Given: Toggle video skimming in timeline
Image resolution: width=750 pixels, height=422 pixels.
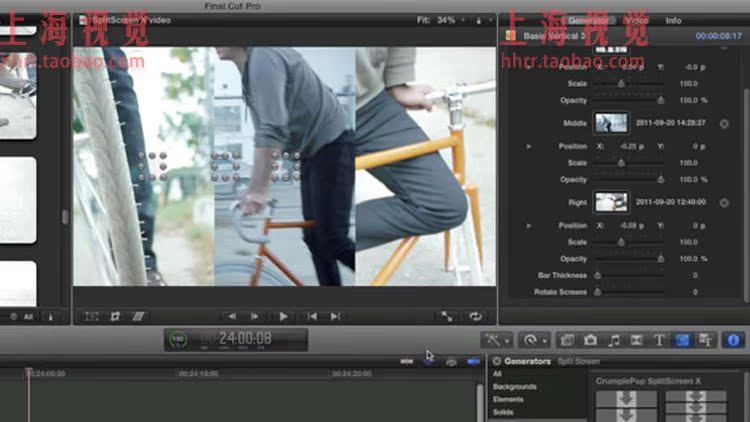Looking at the screenshot, I should tap(407, 362).
